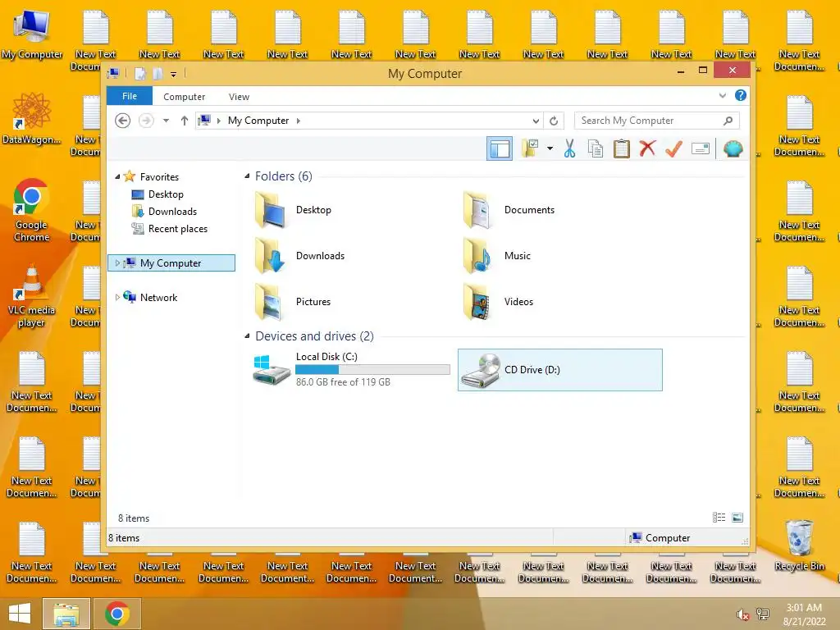Click the orange checkmark Properties icon
The image size is (840, 630).
tap(674, 148)
